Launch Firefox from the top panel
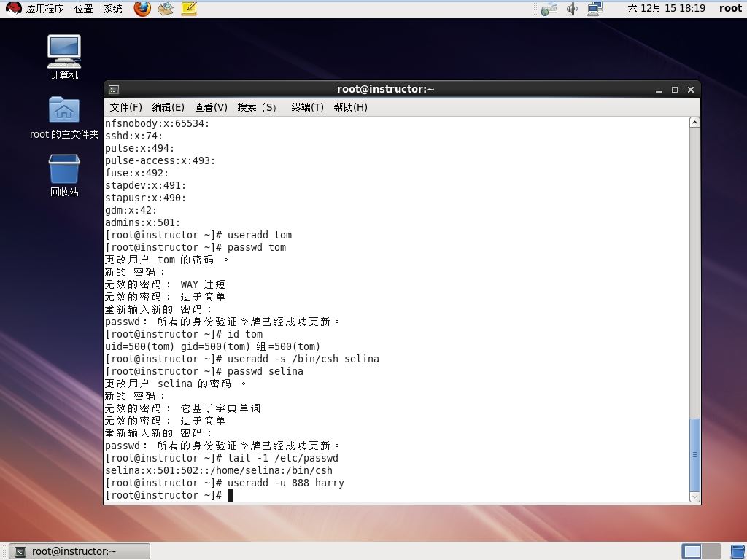Screen dimensions: 747x560 click(142, 9)
